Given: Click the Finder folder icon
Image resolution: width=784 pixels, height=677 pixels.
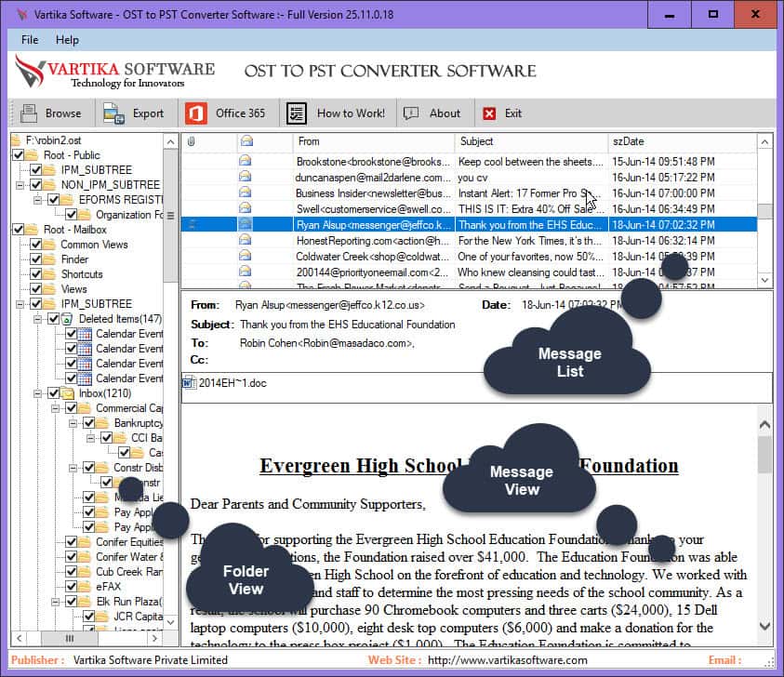Looking at the screenshot, I should point(49,259).
